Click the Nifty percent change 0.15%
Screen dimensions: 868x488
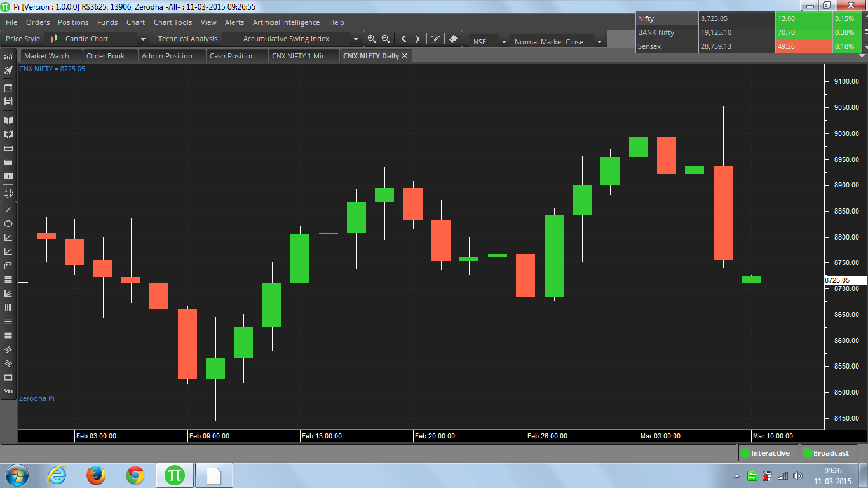click(844, 19)
